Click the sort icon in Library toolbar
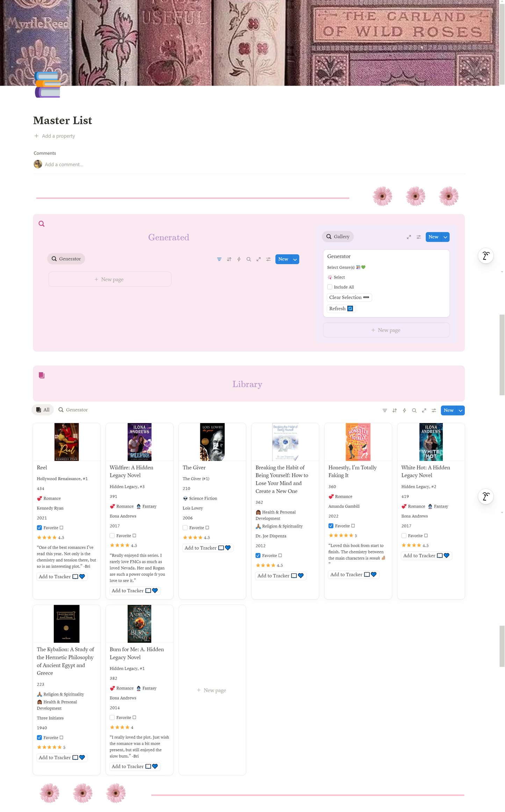This screenshot has width=505, height=812. coord(394,411)
